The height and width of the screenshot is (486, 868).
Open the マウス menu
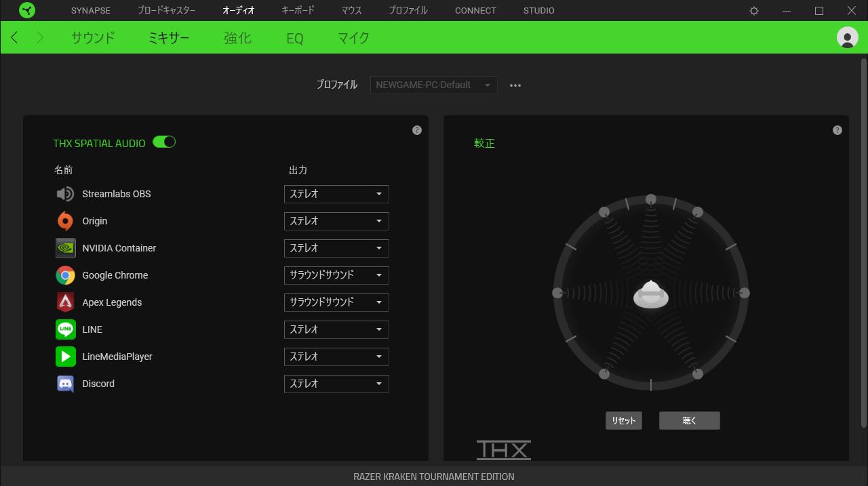(351, 11)
